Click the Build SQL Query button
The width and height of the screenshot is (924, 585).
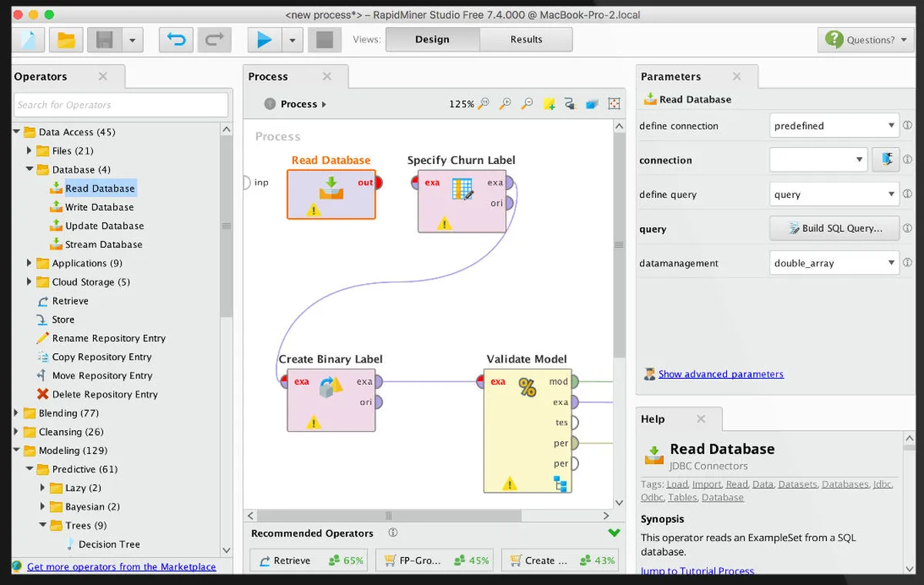835,229
